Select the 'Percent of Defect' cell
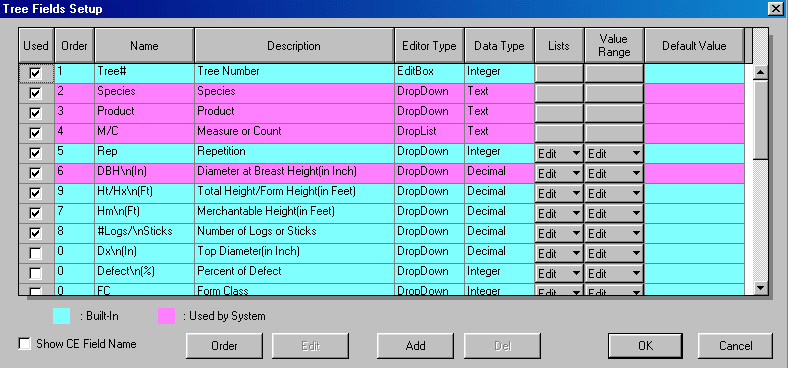Image resolution: width=789 pixels, height=368 pixels. pyautogui.click(x=294, y=272)
